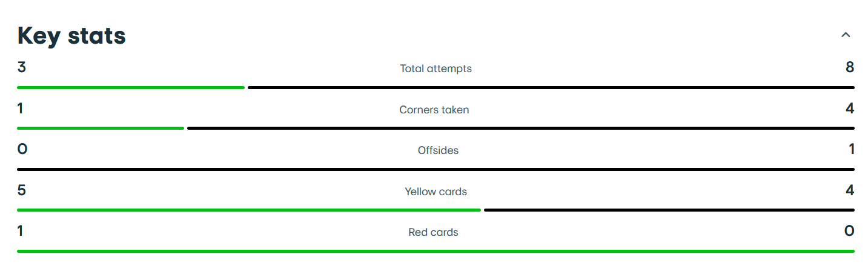The width and height of the screenshot is (868, 271).
Task: Click the away team's Offsides value 1
Action: tap(852, 149)
